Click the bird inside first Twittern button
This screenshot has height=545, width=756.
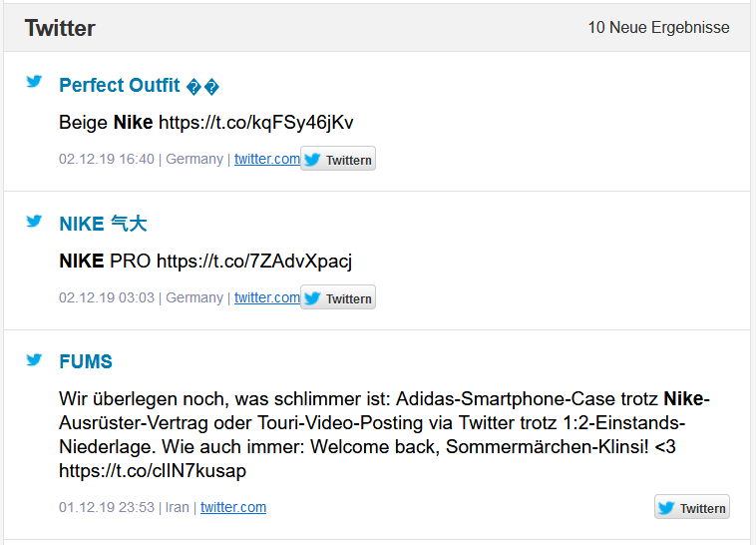(312, 160)
